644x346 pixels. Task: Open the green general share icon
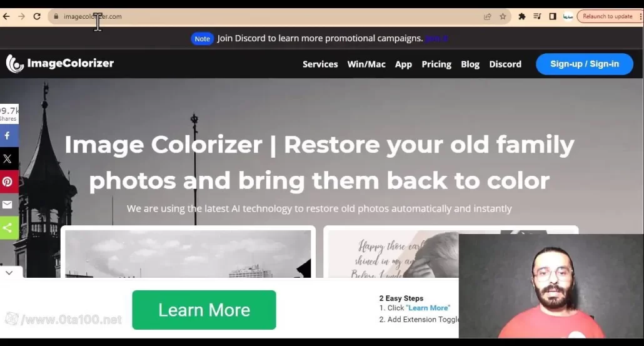pos(9,228)
